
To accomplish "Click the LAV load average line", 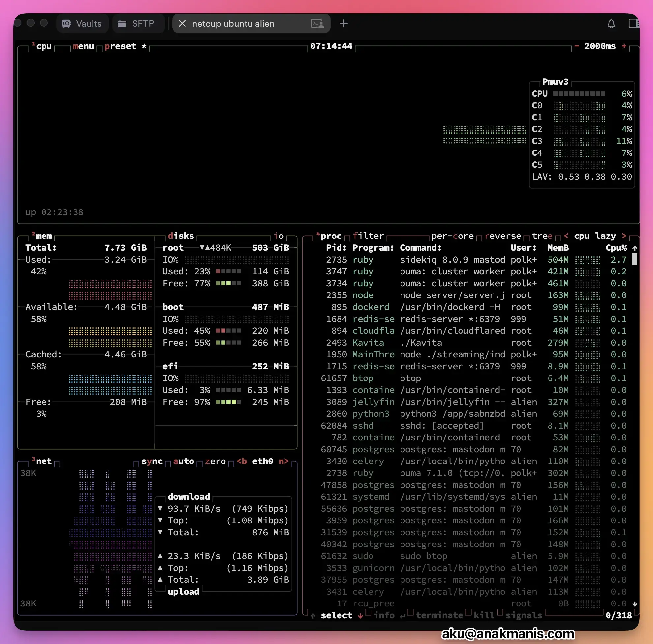I will 582,177.
